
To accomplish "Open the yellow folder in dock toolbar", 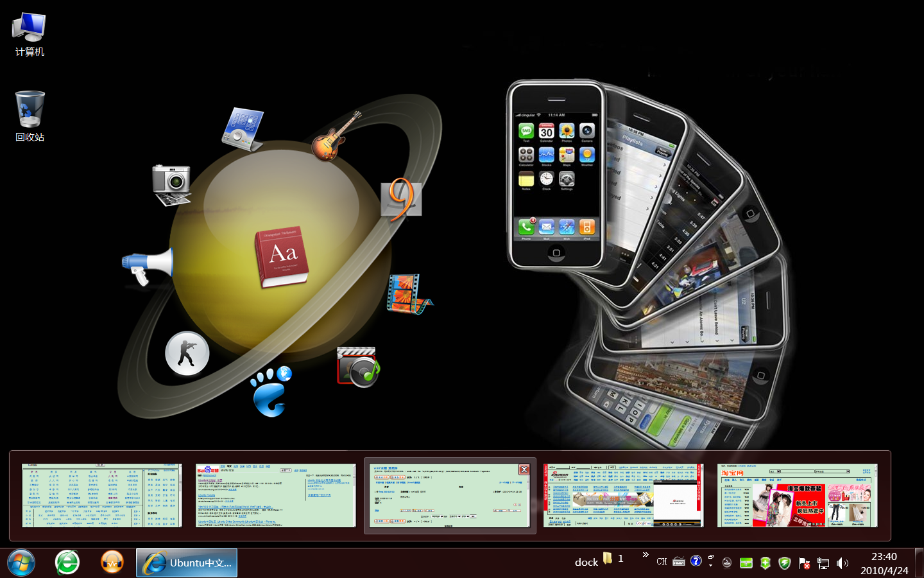I will point(608,558).
